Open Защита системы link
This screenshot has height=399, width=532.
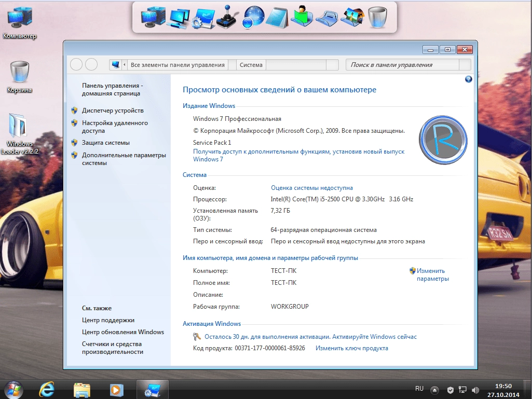[x=105, y=143]
